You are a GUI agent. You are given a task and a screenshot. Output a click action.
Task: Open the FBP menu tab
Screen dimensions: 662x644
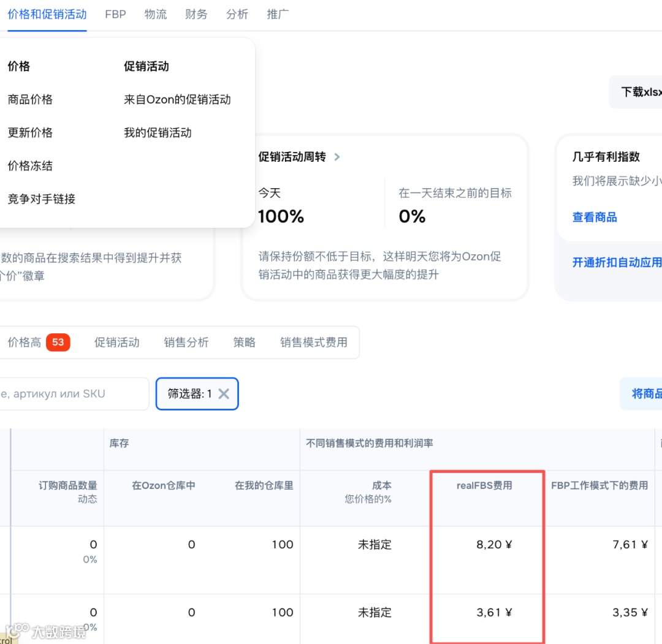[x=115, y=14]
